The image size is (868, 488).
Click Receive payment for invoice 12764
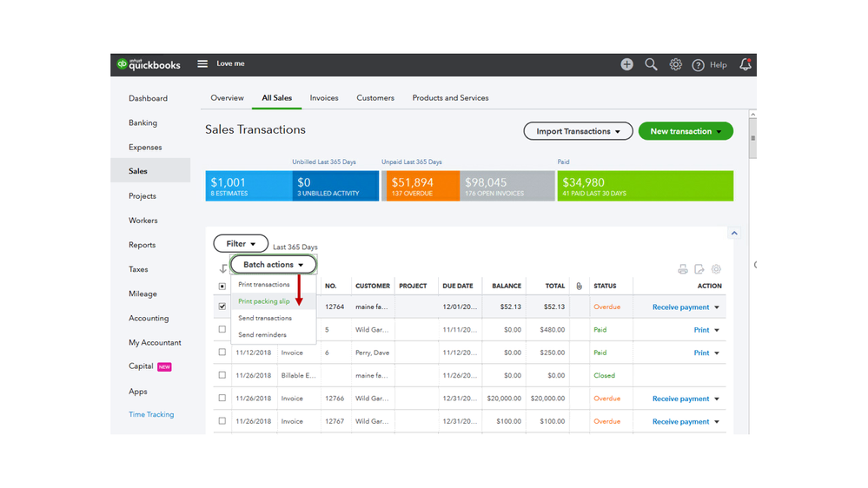(680, 307)
